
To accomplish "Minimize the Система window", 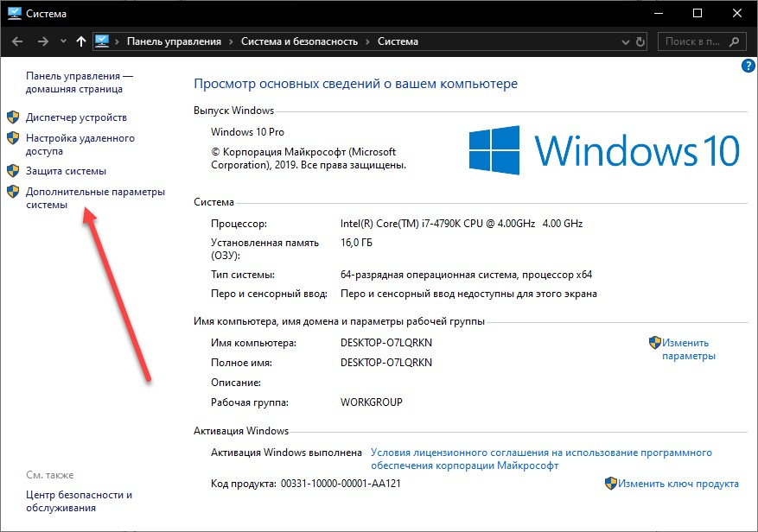I will 659,13.
